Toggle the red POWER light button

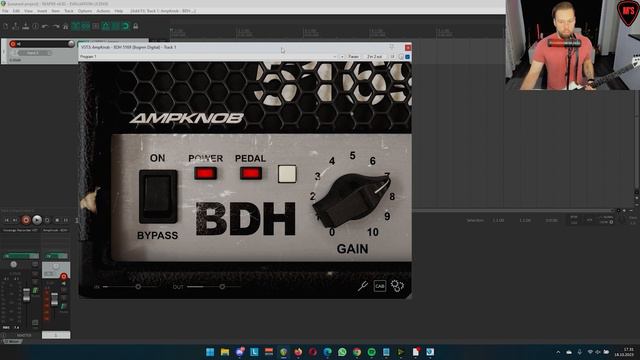point(205,173)
